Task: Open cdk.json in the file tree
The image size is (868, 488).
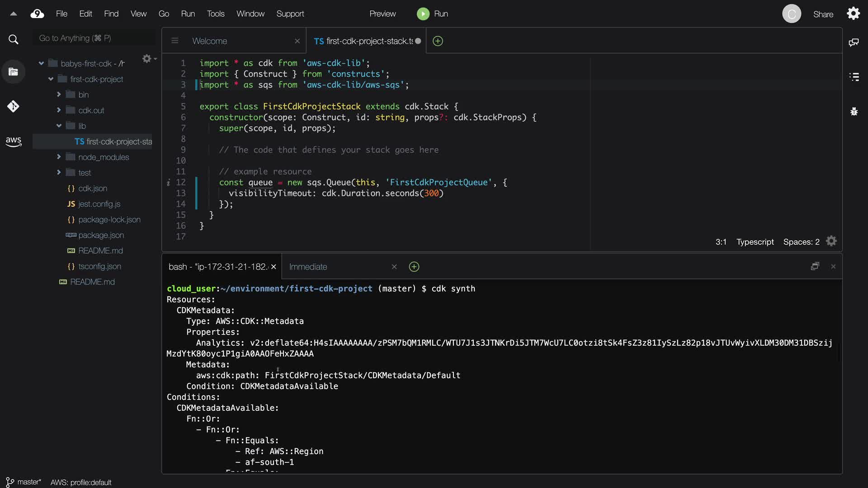Action: [92, 188]
